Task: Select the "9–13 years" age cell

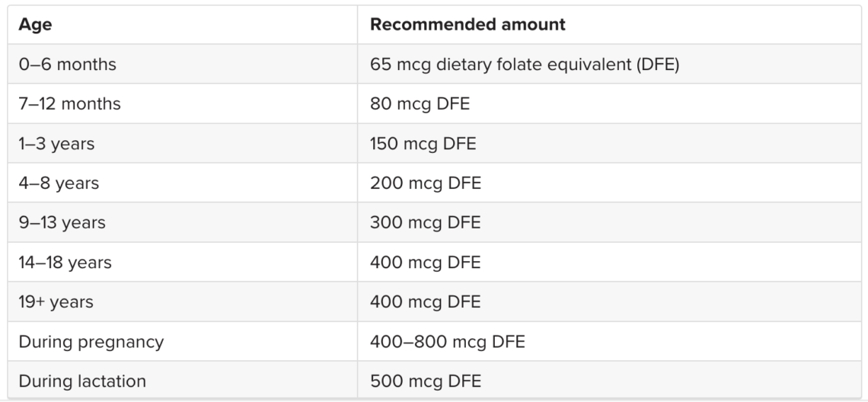Action: click(x=62, y=222)
